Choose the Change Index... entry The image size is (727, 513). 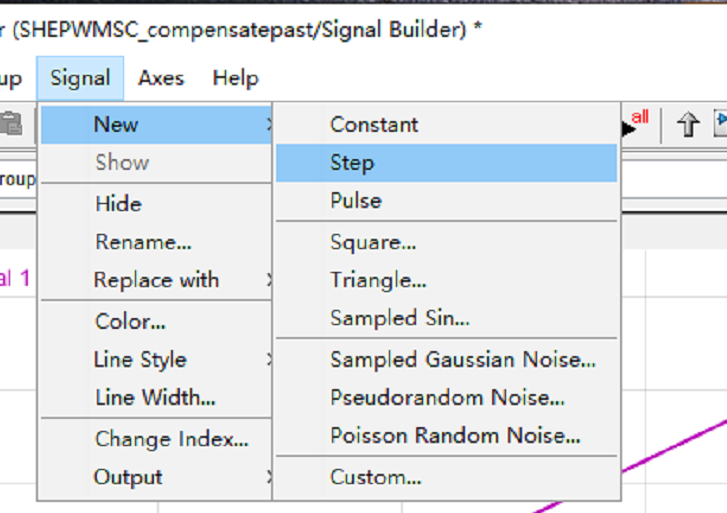tap(171, 439)
